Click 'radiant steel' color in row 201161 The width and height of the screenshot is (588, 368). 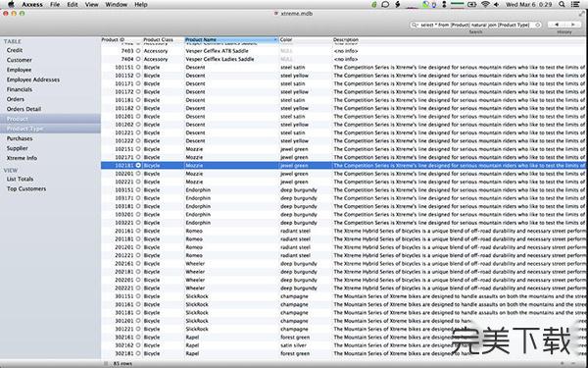click(x=296, y=231)
